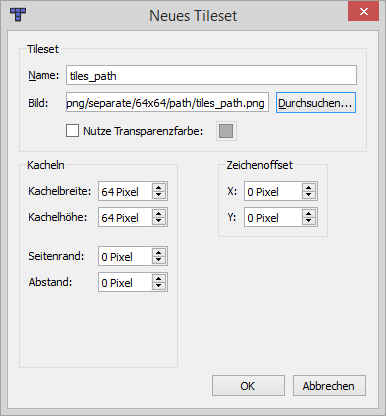Open the transparency color swatch picker
This screenshot has height=416, width=386.
(226, 131)
